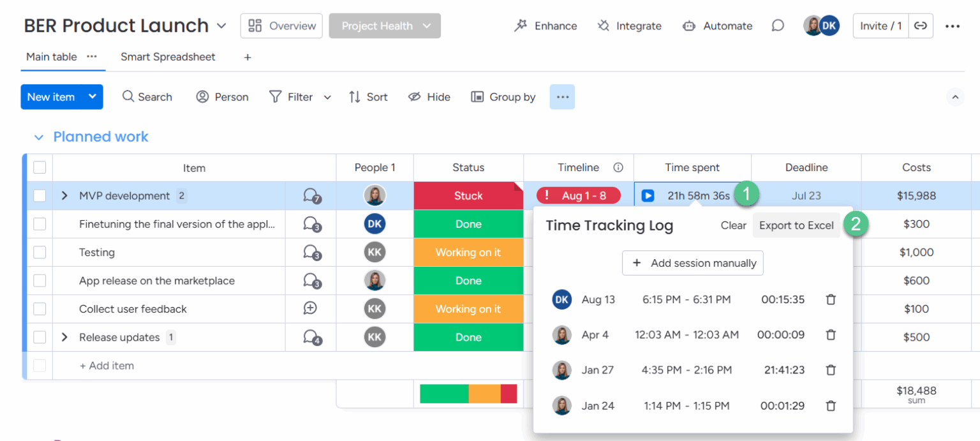Open updates for MVP development item
The height and width of the screenshot is (441, 980).
pos(311,195)
